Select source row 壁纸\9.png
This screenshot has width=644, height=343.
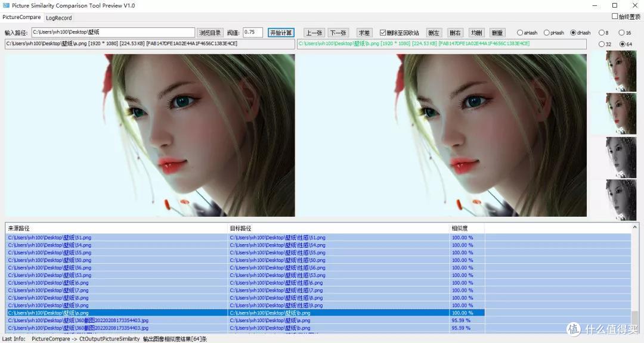pos(117,305)
